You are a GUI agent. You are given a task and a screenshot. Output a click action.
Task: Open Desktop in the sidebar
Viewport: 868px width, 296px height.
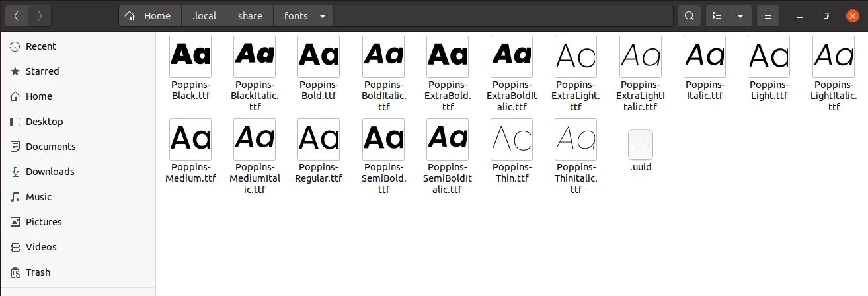click(x=78, y=122)
